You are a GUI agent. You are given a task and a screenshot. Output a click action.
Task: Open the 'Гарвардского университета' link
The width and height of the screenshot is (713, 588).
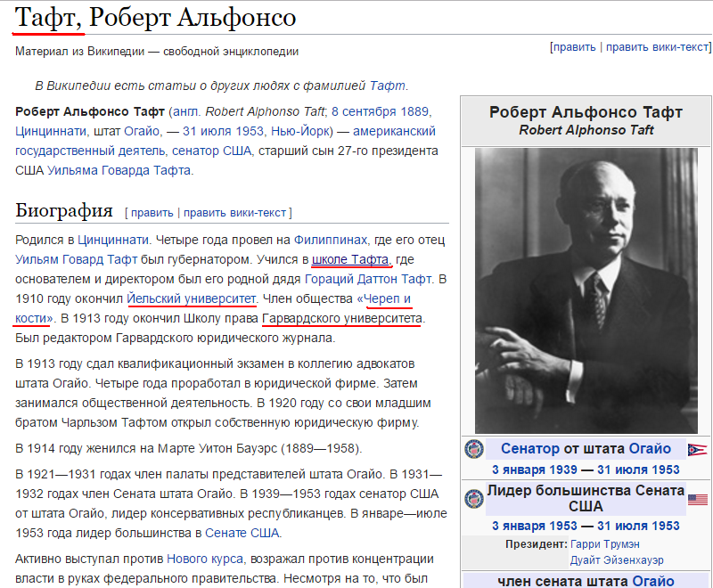tap(342, 318)
